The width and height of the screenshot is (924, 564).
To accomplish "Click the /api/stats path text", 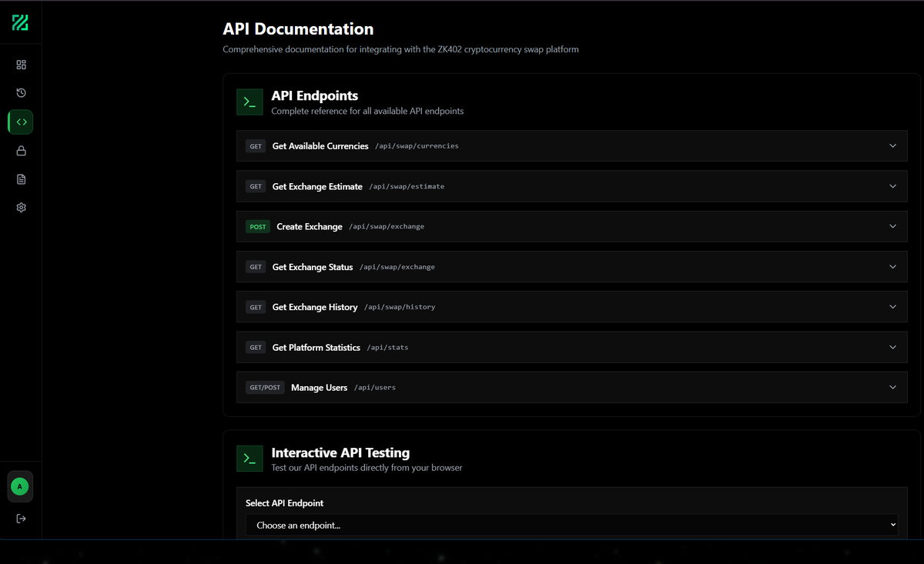I will pyautogui.click(x=387, y=347).
